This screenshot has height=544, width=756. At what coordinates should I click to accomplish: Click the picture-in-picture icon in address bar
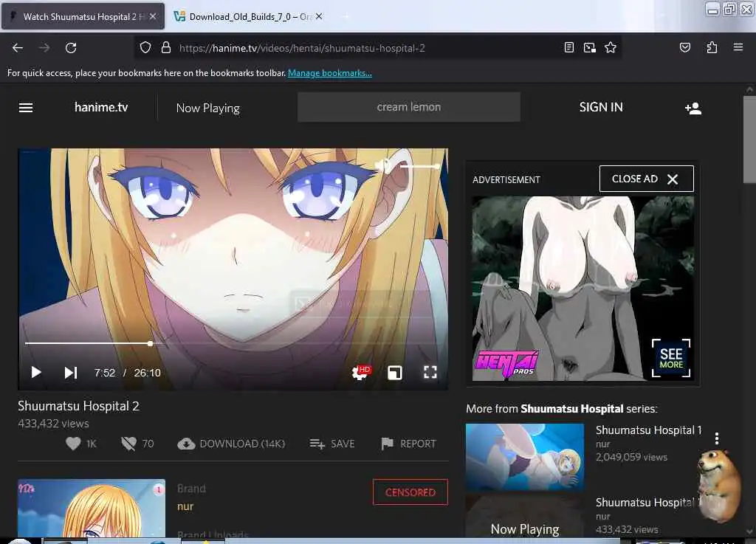(590, 47)
